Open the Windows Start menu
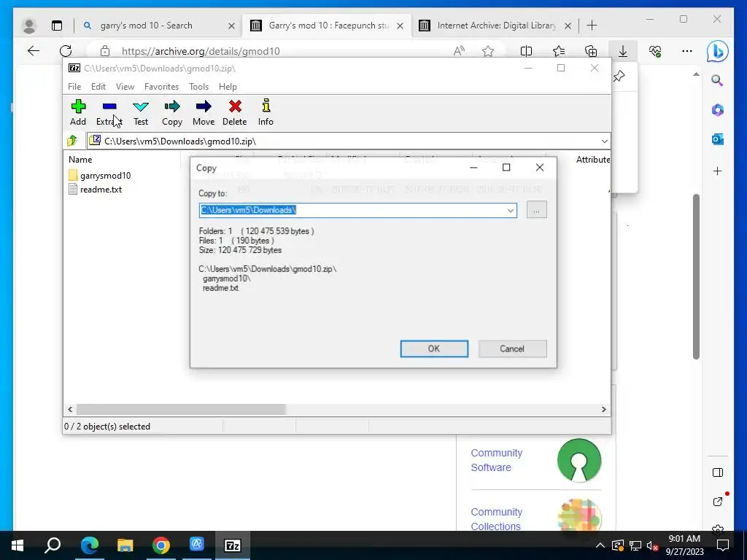Viewport: 747px width, 560px height. [x=18, y=545]
